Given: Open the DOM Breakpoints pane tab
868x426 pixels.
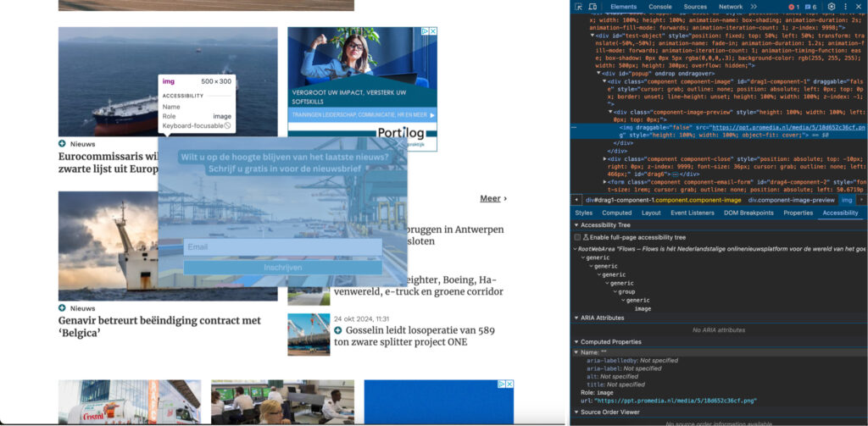Looking at the screenshot, I should (749, 213).
